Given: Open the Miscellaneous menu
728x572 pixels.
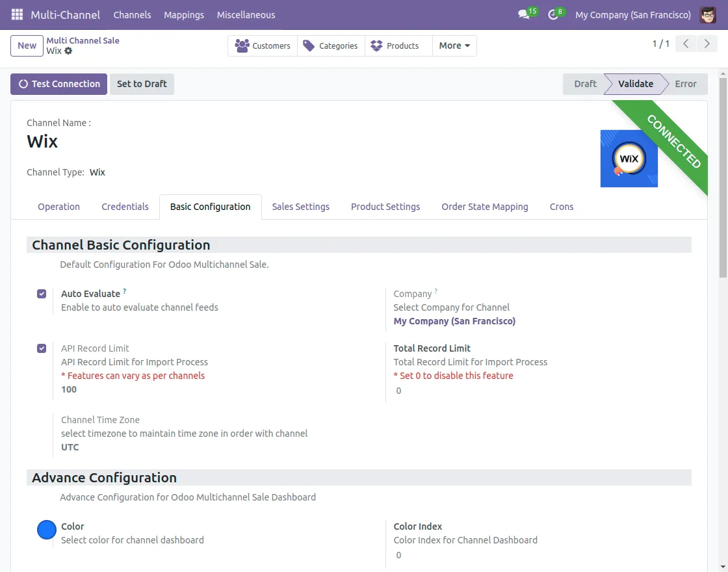Looking at the screenshot, I should (246, 14).
